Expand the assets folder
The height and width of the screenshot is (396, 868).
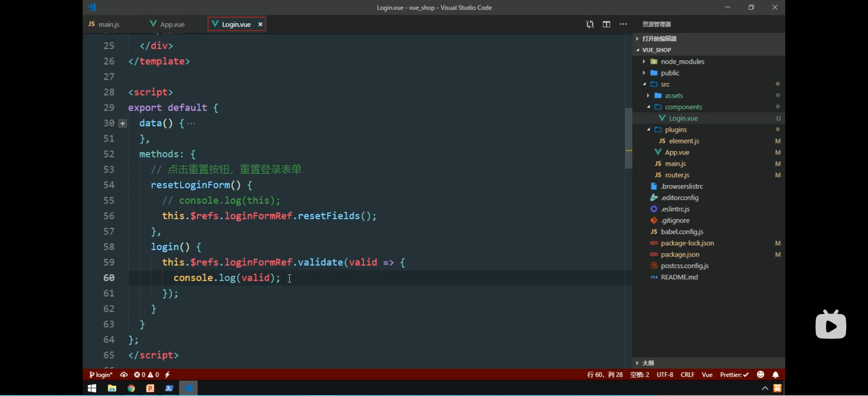pyautogui.click(x=708, y=95)
